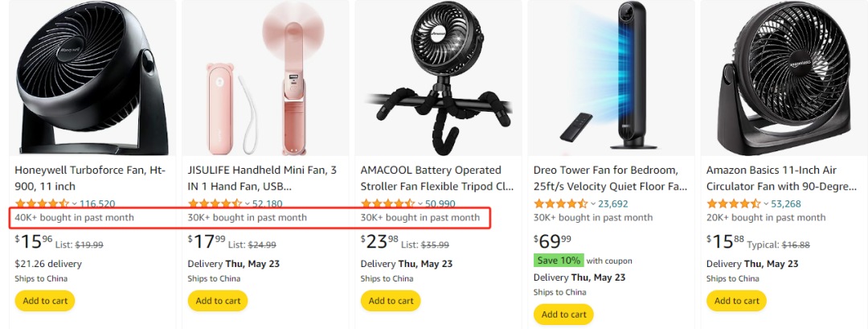View the AMACOOL tripod stroller fan image
The image size is (868, 329).
[436, 78]
